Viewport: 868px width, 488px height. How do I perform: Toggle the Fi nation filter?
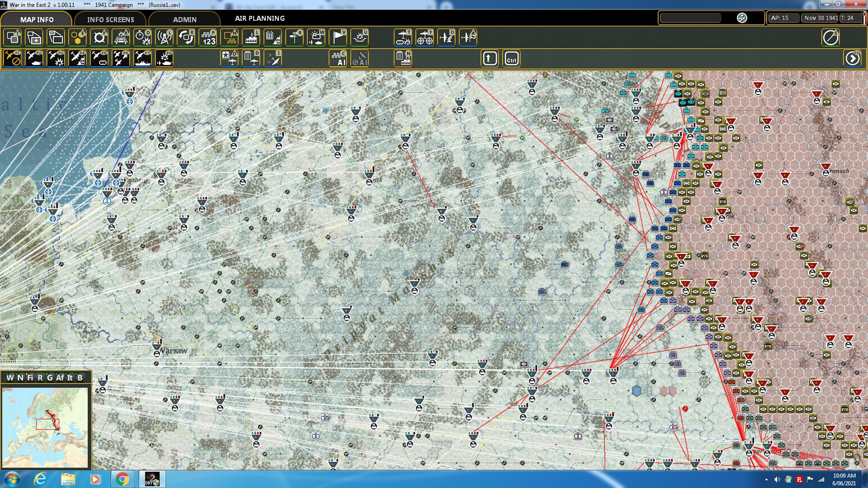point(30,378)
